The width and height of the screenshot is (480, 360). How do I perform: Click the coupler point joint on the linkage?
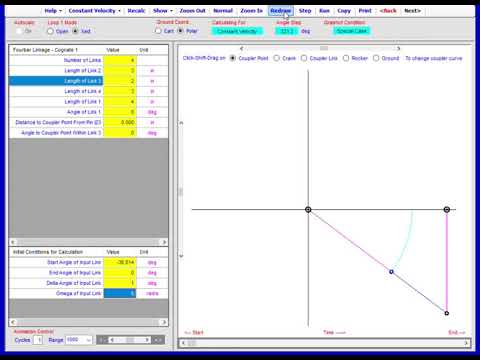[391, 272]
